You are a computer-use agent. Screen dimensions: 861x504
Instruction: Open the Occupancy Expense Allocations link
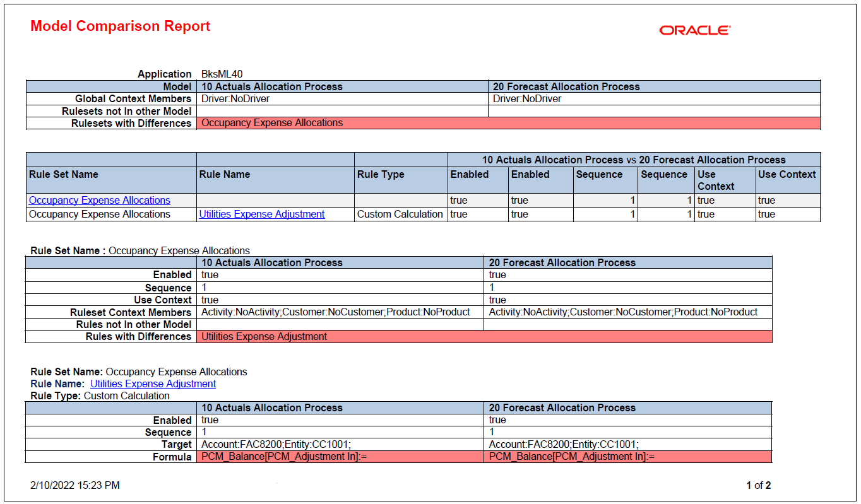click(100, 200)
